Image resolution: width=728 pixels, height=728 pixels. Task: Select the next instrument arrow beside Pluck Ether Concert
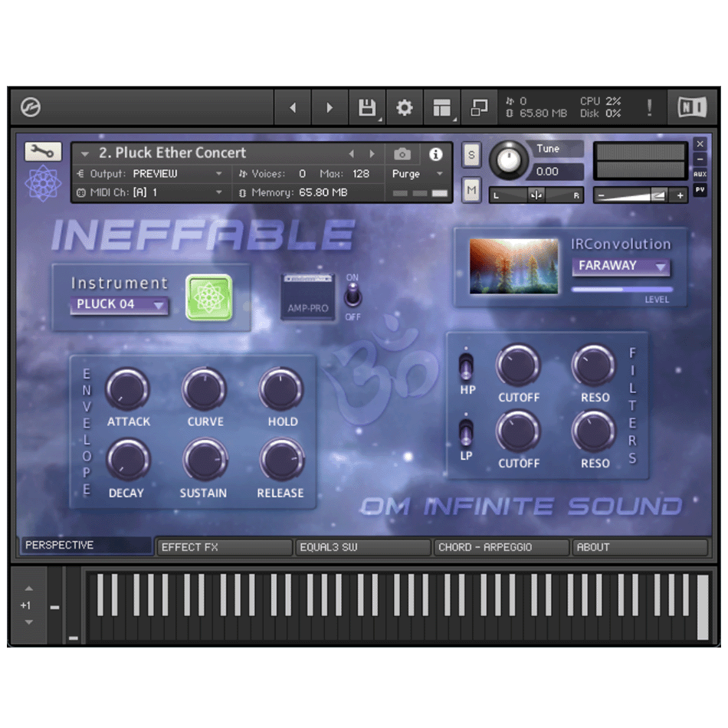click(372, 154)
